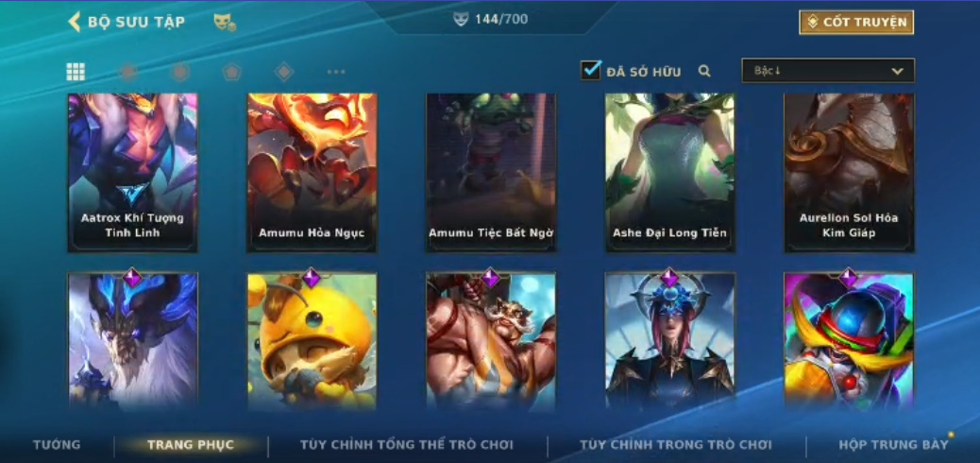The width and height of the screenshot is (980, 463).
Task: Open Tùy Chỉnh Tổng Thể Trò Chơi tab
Action: [x=407, y=445]
